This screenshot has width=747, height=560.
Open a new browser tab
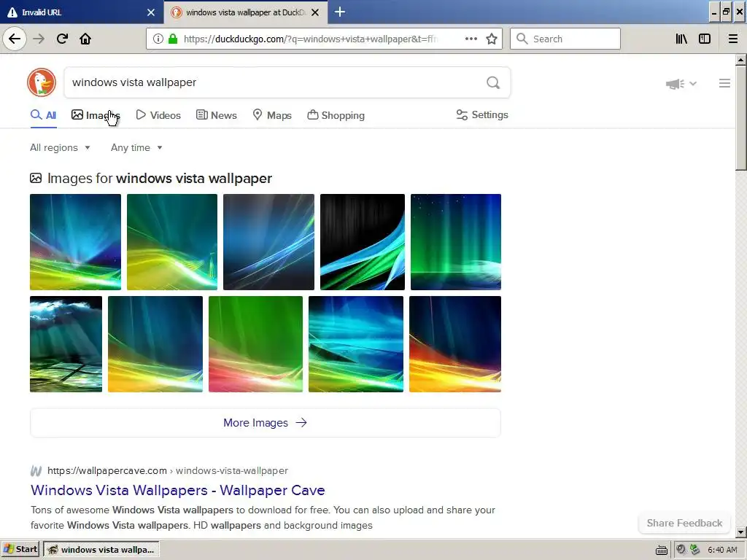point(340,12)
